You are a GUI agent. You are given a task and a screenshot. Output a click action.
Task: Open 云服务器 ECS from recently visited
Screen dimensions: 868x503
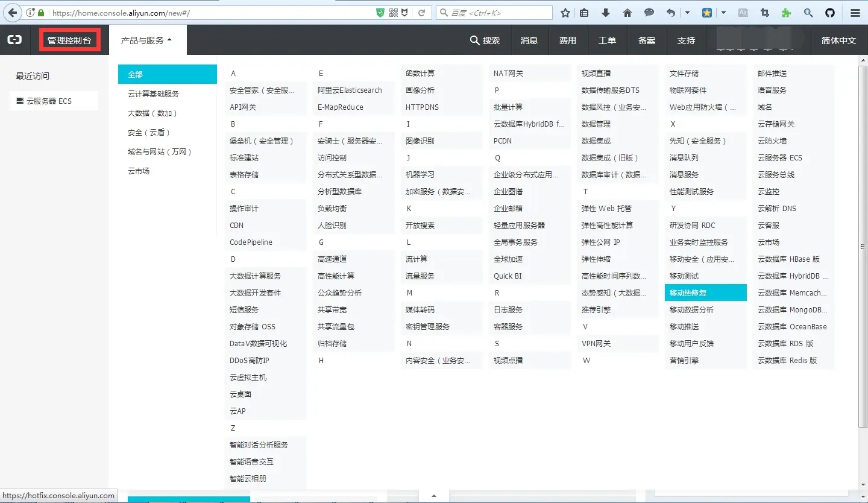[x=53, y=100]
